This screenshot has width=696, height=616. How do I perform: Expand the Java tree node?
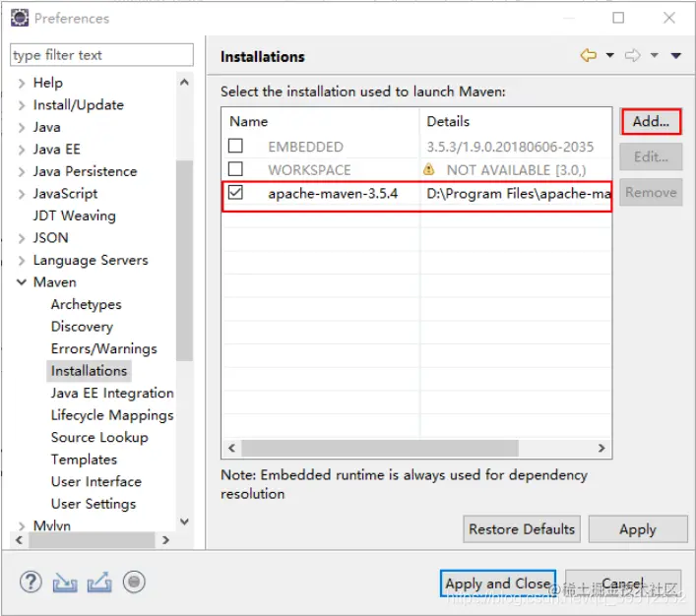pyautogui.click(x=22, y=127)
